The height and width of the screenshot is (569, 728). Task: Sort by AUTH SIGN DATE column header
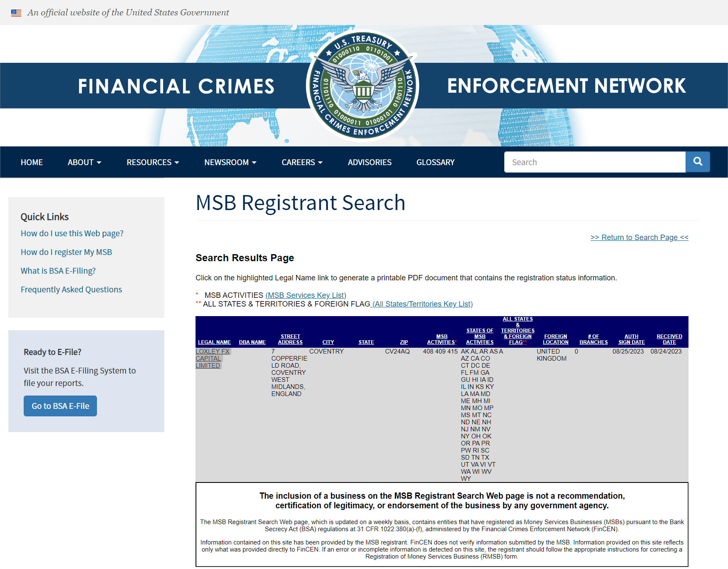click(x=631, y=339)
